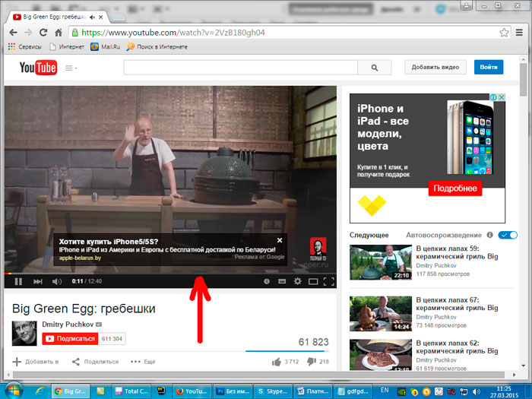Close the iPhone5/5S overlay ad
The height and width of the screenshot is (399, 532).
(x=280, y=240)
